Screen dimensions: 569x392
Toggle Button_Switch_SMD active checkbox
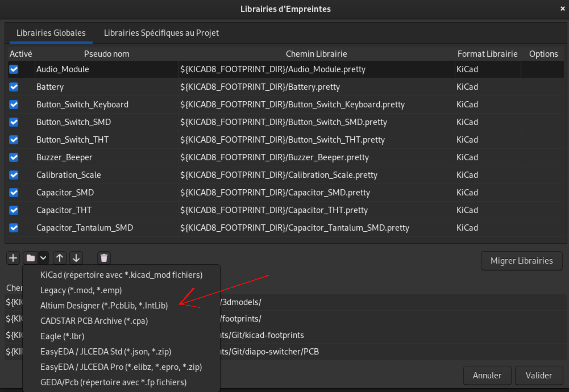point(14,122)
